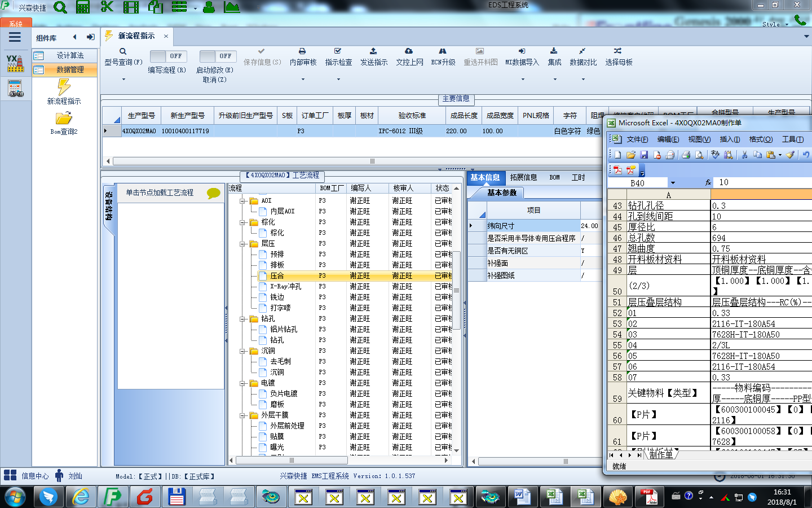
Task: Click the 制作单 sheet tab in Excel
Action: (661, 455)
